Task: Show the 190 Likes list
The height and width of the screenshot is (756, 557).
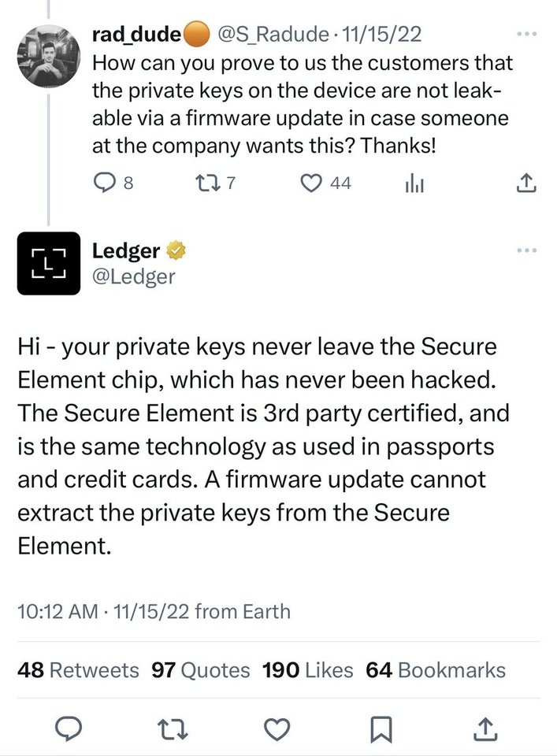Action: pyautogui.click(x=307, y=670)
